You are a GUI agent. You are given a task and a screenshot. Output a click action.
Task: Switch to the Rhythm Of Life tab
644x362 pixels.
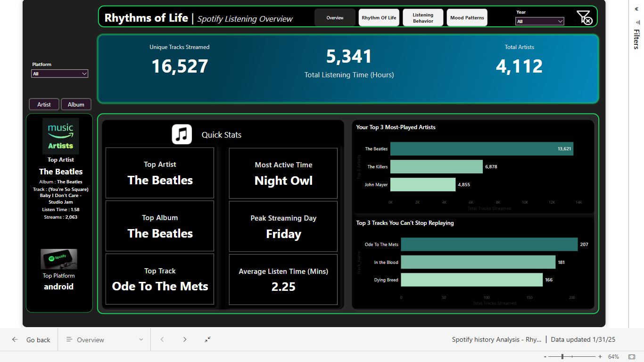tap(379, 18)
